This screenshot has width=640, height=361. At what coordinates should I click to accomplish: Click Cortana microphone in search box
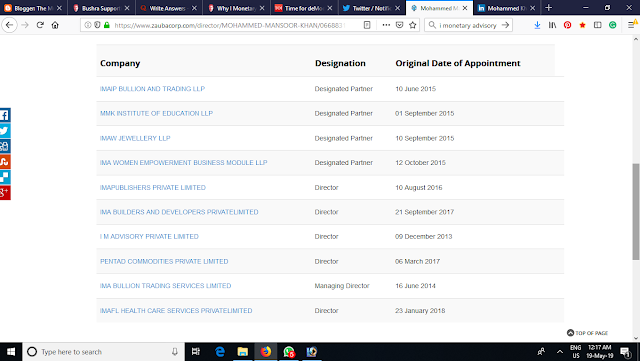[x=175, y=352]
